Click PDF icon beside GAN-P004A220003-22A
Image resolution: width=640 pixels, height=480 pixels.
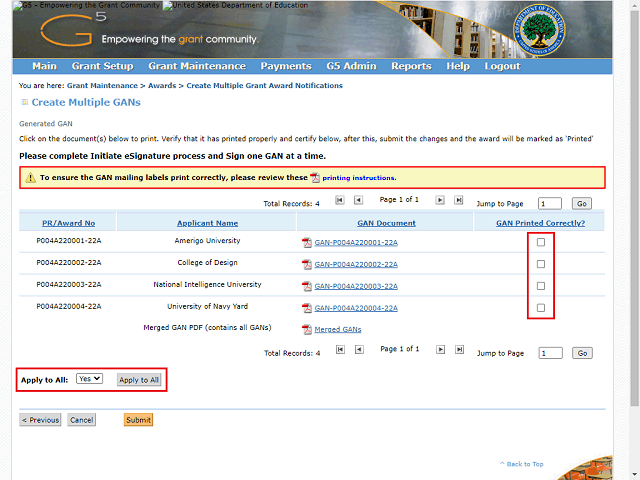tap(307, 286)
